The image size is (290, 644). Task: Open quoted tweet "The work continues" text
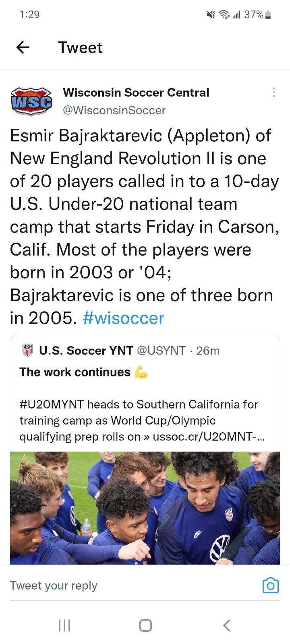coord(75,372)
